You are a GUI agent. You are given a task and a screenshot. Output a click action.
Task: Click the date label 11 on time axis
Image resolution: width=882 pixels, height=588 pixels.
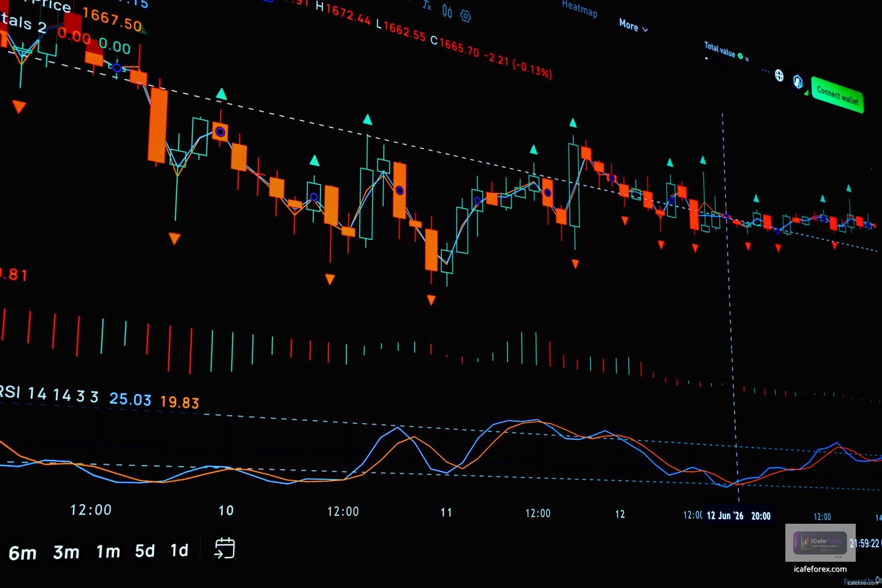pos(446,512)
